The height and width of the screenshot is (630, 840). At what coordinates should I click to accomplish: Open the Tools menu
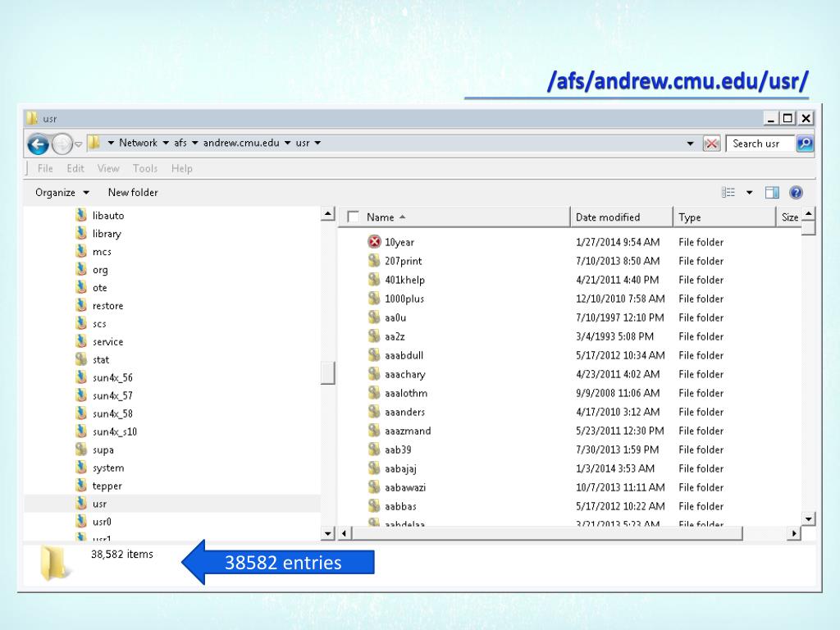click(145, 168)
